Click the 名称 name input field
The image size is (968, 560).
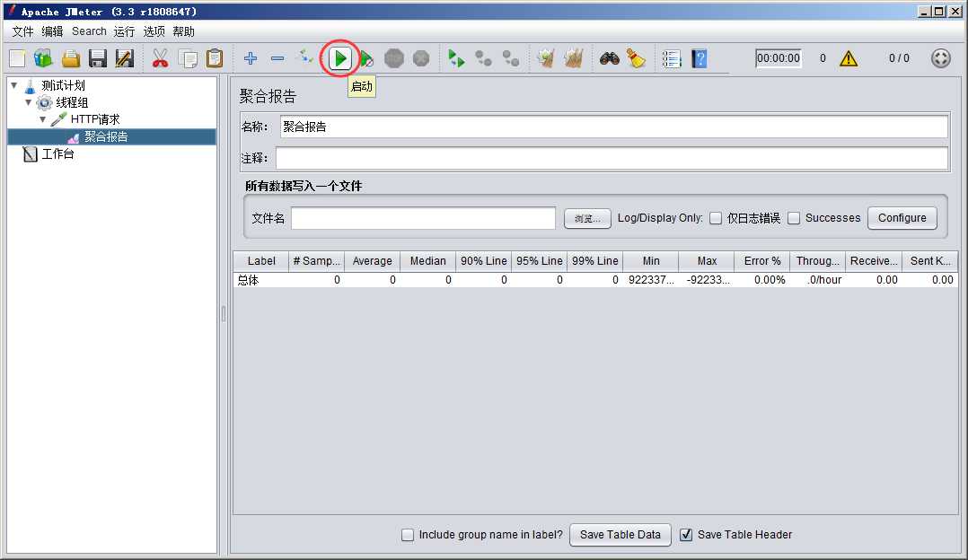coord(614,127)
